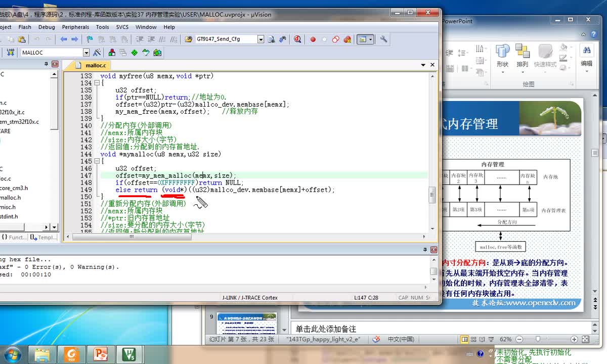607x364 pixels.
Task: Open the Debug menu
Action: pos(47,27)
